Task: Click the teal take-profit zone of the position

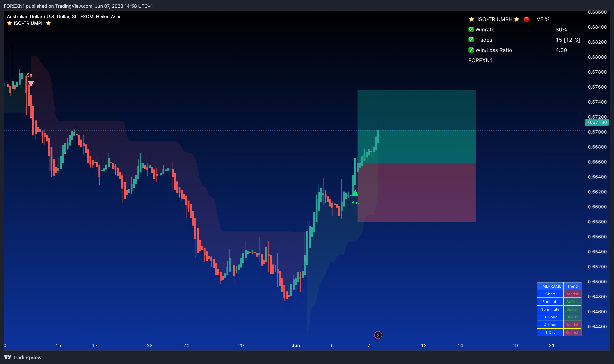Action: coord(417,126)
